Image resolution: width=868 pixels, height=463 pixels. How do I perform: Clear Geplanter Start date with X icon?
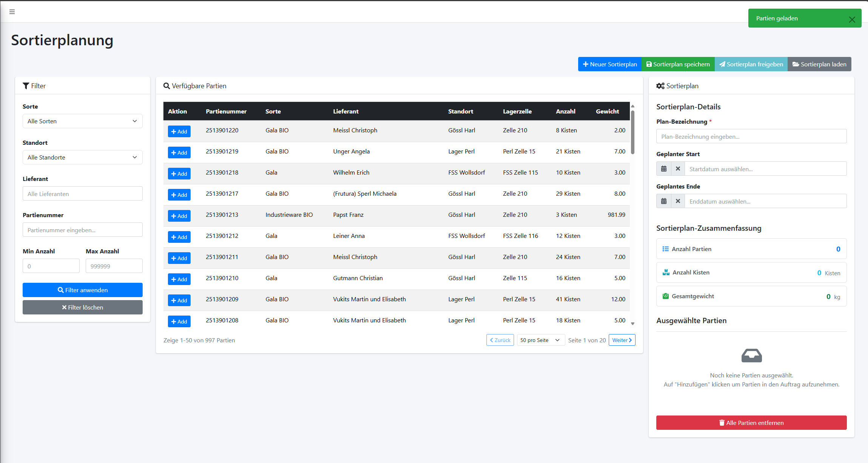click(678, 169)
